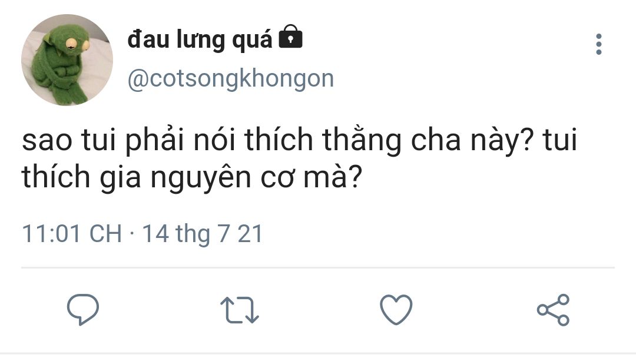This screenshot has height=364, width=636.
Task: Share the tweet via the share icon
Action: [553, 310]
